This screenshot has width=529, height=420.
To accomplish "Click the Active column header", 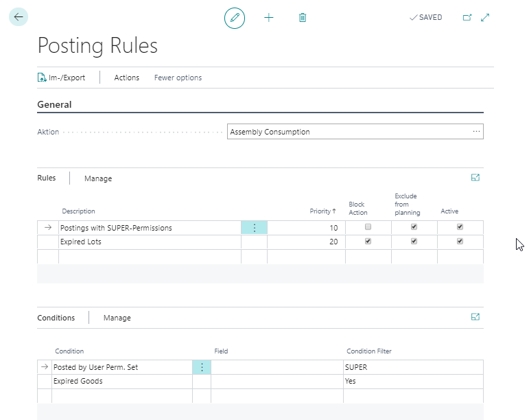I will pyautogui.click(x=449, y=211).
